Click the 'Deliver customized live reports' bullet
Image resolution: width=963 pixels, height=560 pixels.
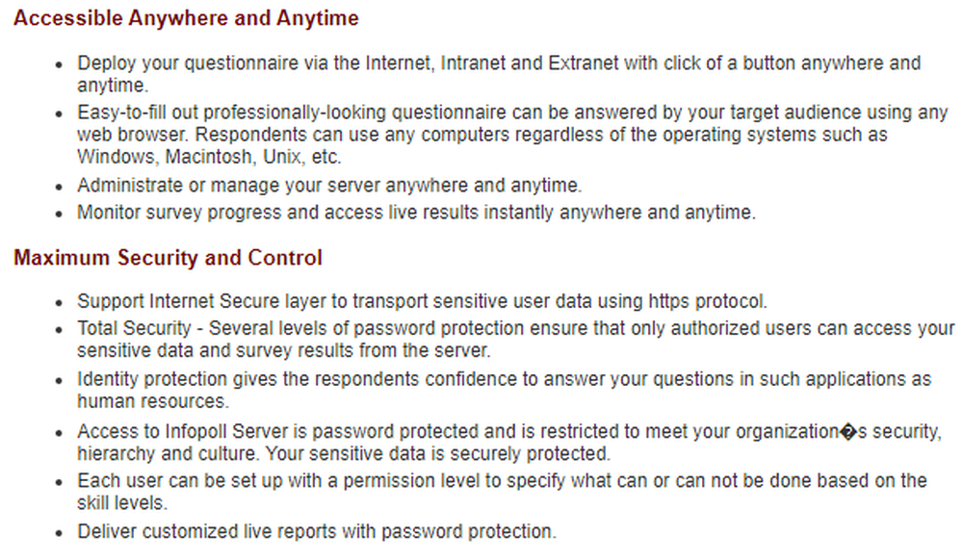(x=316, y=531)
